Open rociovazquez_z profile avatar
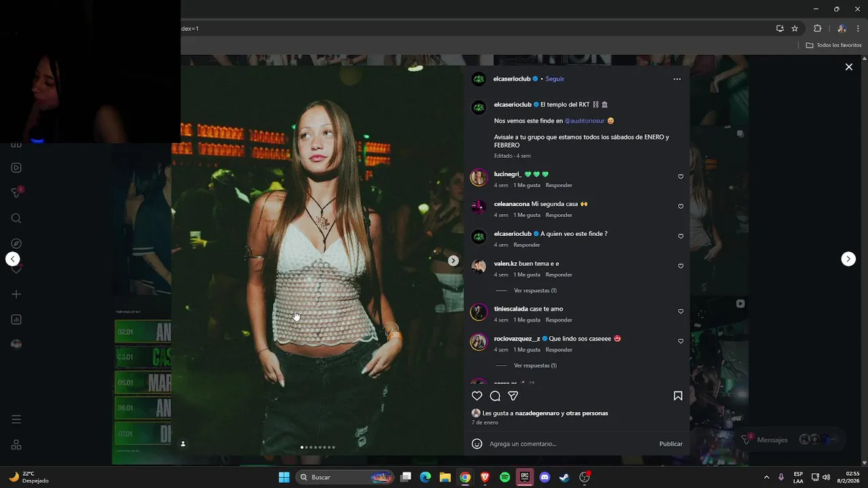The height and width of the screenshot is (488, 868). [x=479, y=342]
